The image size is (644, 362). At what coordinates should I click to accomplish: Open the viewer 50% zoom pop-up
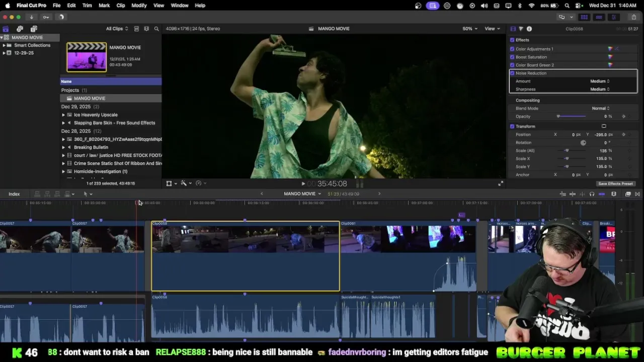click(x=470, y=29)
